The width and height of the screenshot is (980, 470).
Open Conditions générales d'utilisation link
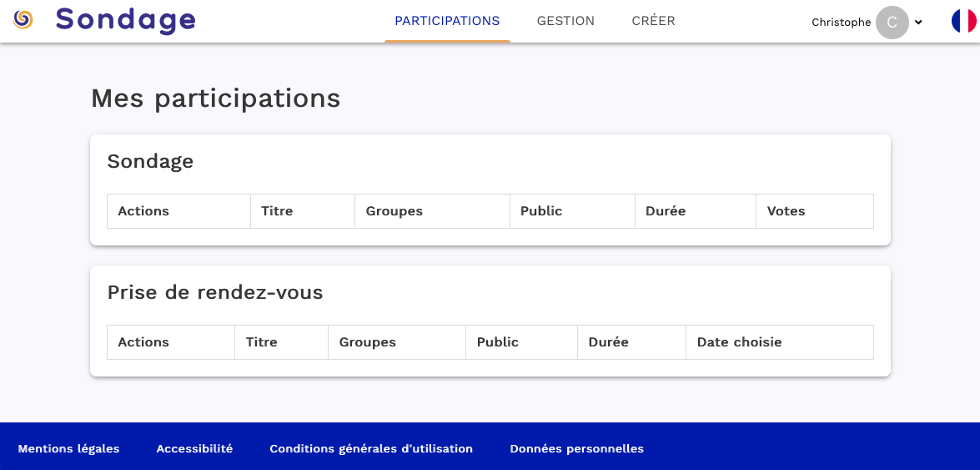point(371,449)
